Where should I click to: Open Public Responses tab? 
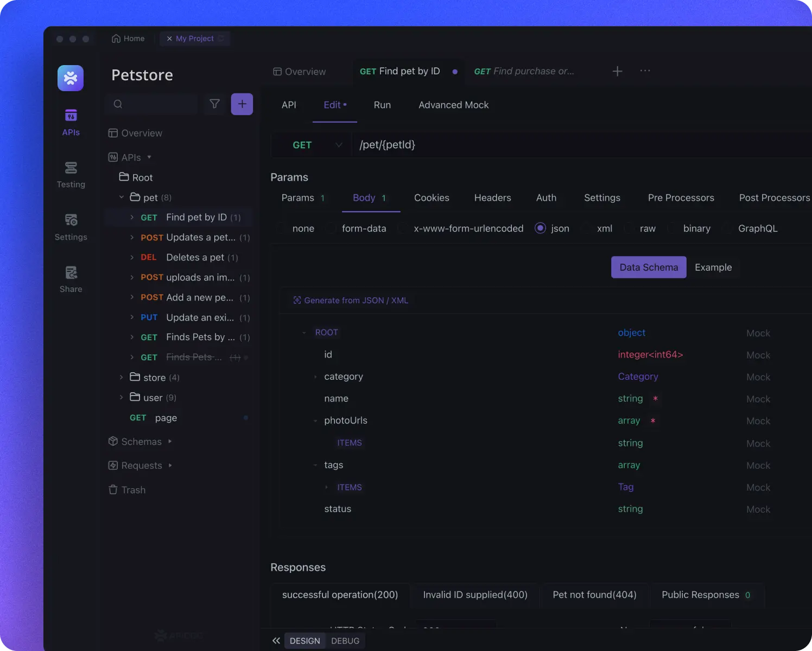[706, 595]
